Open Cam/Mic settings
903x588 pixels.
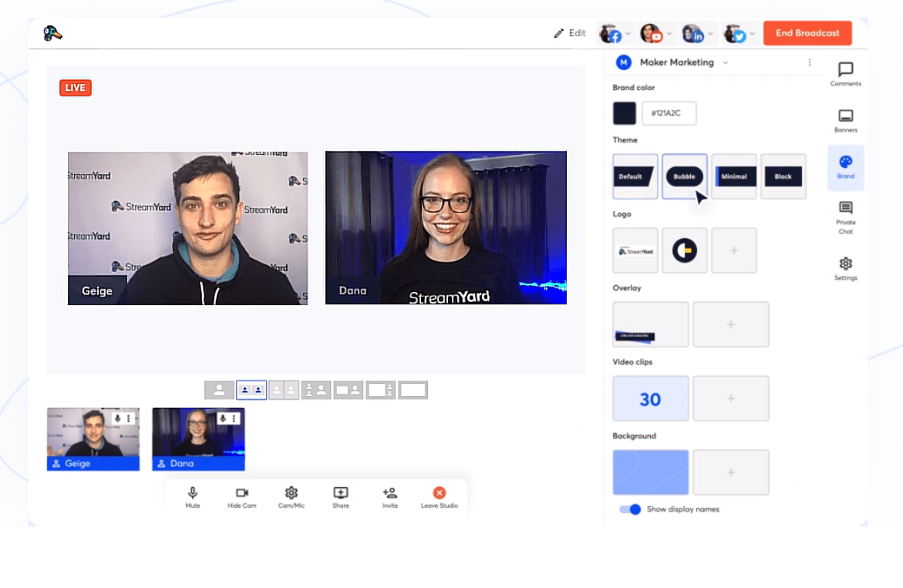[291, 498]
